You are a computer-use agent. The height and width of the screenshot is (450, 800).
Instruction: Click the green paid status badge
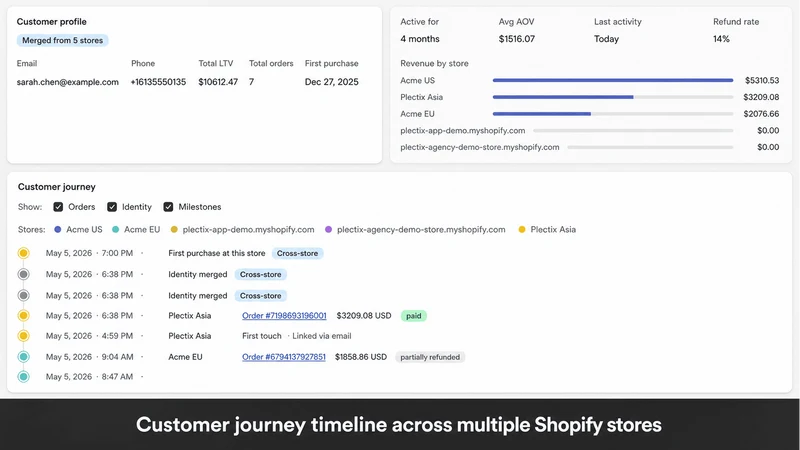pos(414,316)
